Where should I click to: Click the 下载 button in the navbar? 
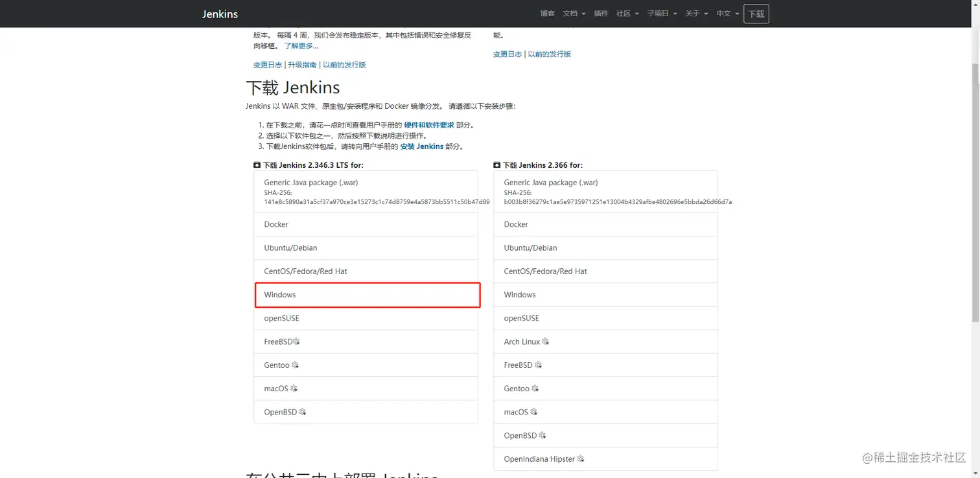point(756,14)
